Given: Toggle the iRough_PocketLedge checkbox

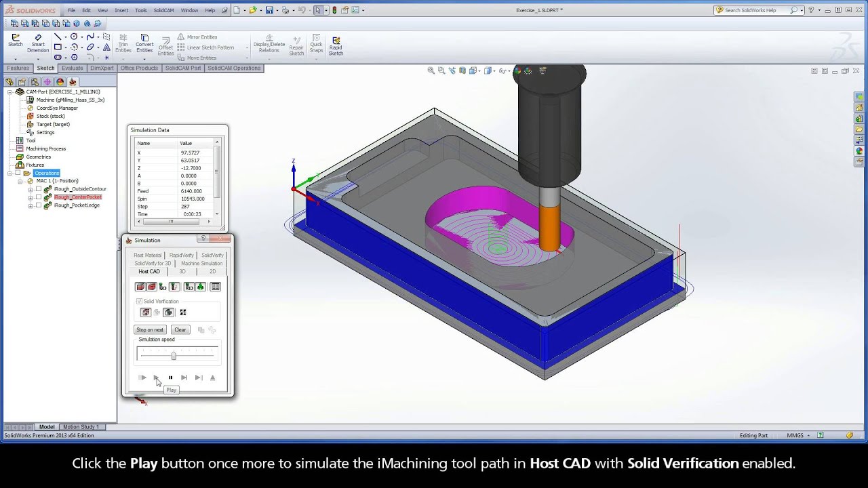Looking at the screenshot, I should (37, 205).
